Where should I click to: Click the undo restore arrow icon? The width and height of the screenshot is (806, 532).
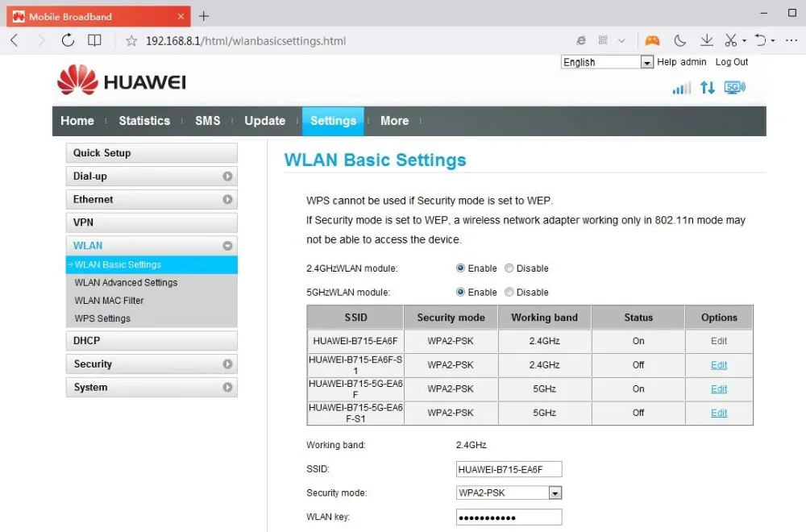coord(760,40)
